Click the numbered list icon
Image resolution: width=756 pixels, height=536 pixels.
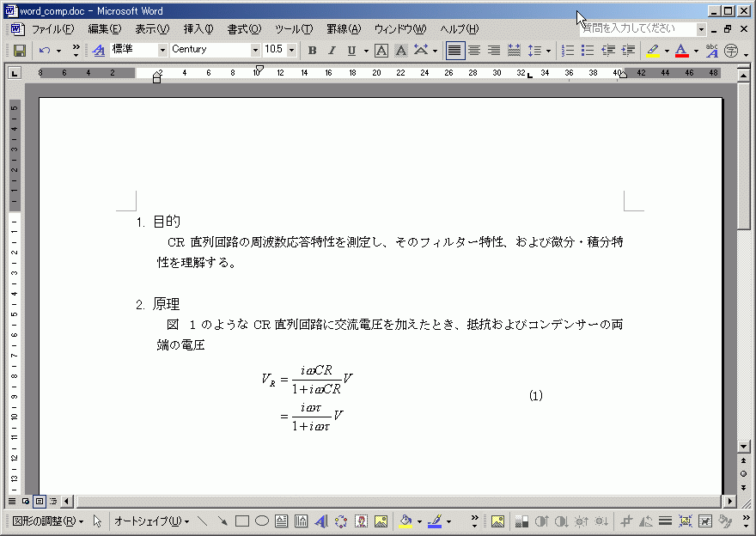(568, 51)
